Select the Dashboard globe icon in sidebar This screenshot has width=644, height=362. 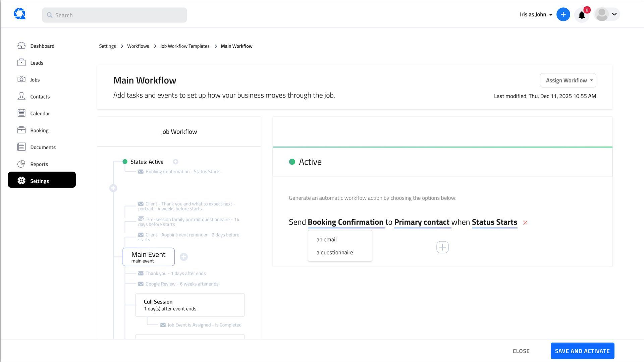click(x=21, y=45)
